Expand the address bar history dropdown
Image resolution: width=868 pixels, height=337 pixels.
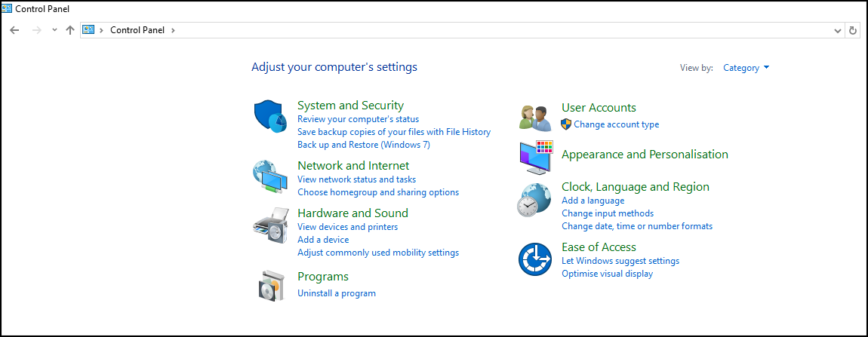click(838, 30)
